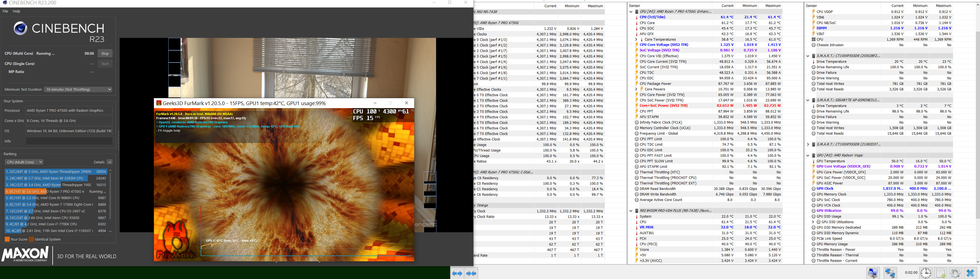Click the HWiNFO network remote monitors icon
The width and height of the screenshot is (980, 279).
click(890, 273)
